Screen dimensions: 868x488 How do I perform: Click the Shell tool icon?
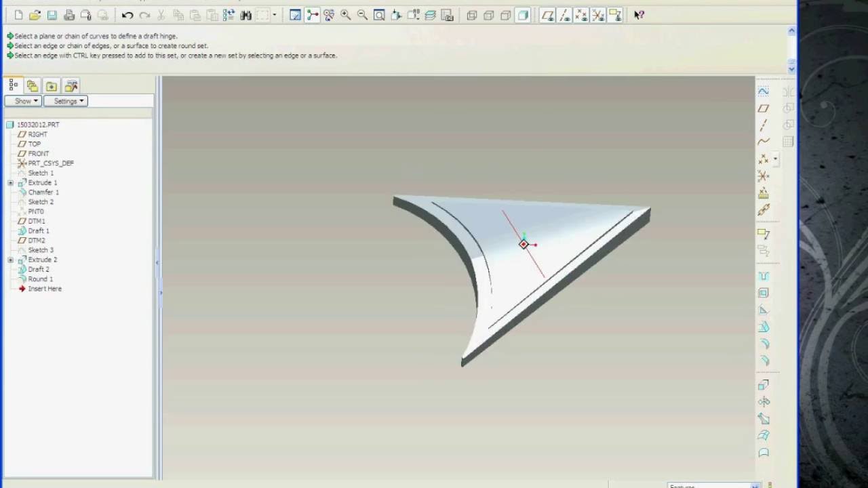pyautogui.click(x=764, y=293)
